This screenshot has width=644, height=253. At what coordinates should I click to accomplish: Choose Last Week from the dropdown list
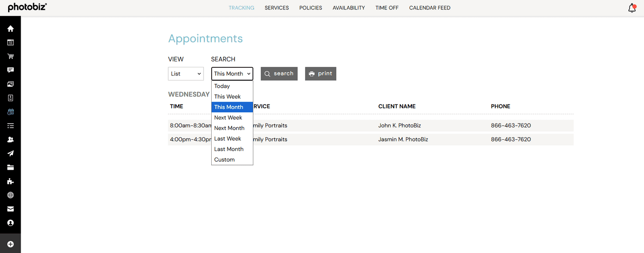pos(232,139)
